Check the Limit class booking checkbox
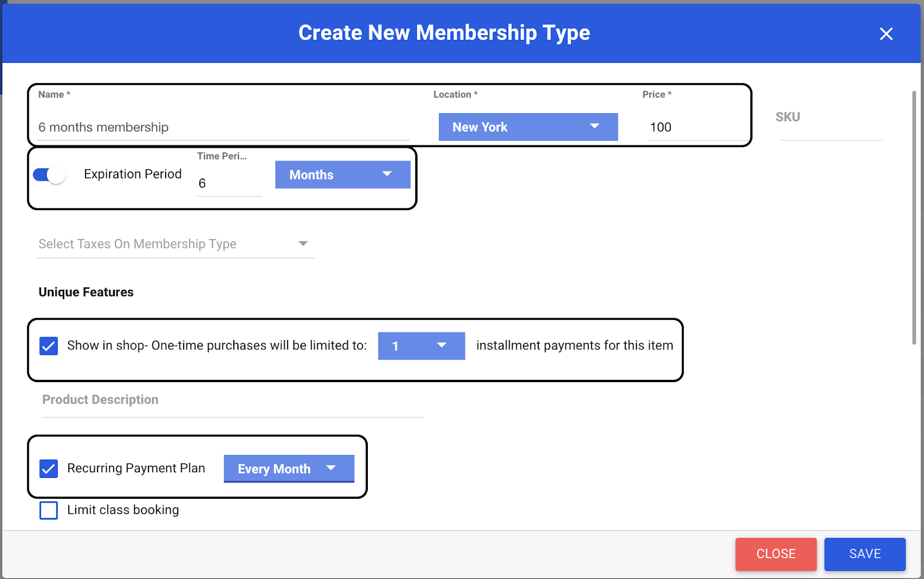Viewport: 924px width, 579px height. point(49,510)
